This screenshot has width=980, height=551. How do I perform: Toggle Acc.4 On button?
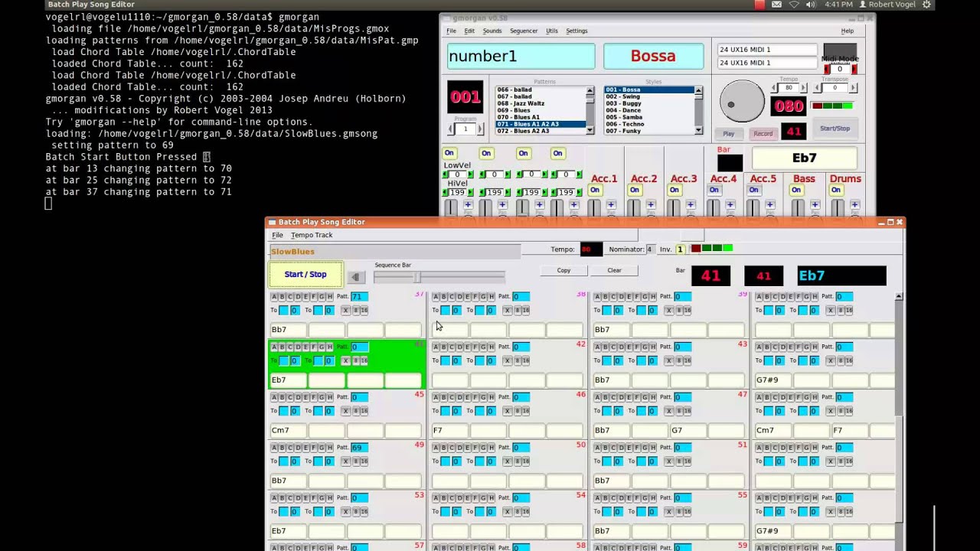click(714, 190)
